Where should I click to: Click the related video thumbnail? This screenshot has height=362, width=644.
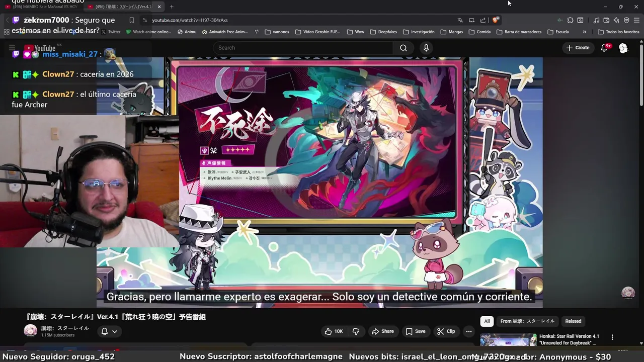(508, 340)
